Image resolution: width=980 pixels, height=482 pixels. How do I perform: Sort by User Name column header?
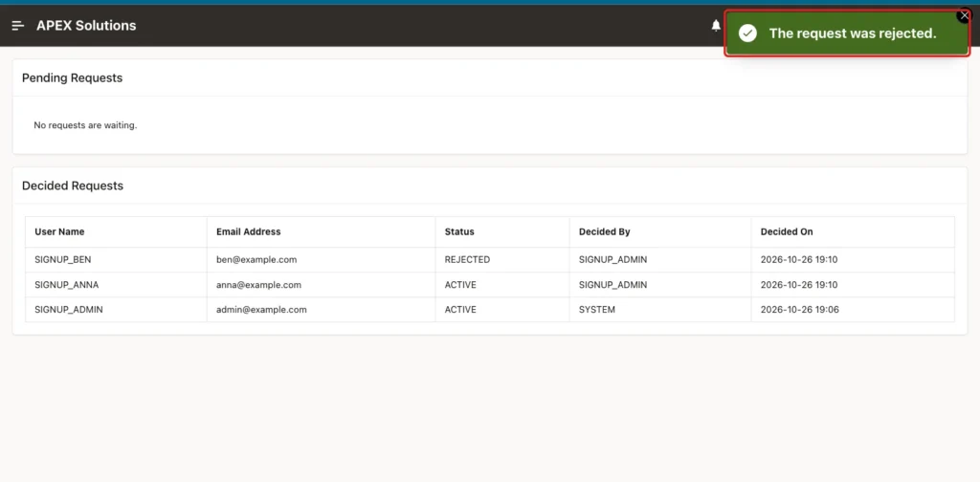click(x=59, y=231)
